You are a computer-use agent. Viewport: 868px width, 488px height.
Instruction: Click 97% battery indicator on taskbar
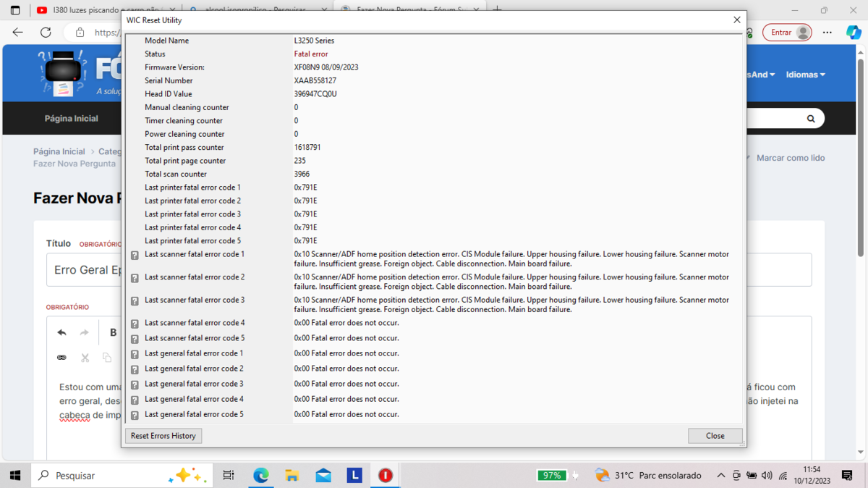552,476
